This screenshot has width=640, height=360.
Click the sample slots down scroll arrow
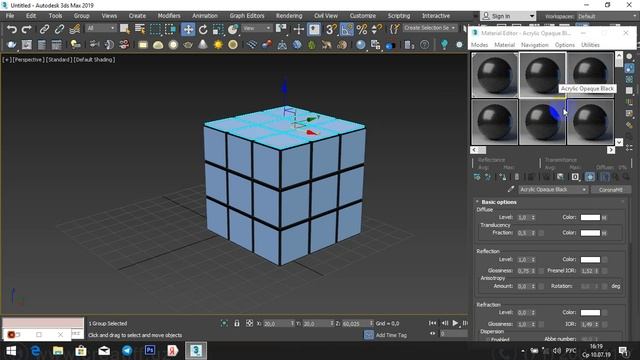click(x=619, y=142)
